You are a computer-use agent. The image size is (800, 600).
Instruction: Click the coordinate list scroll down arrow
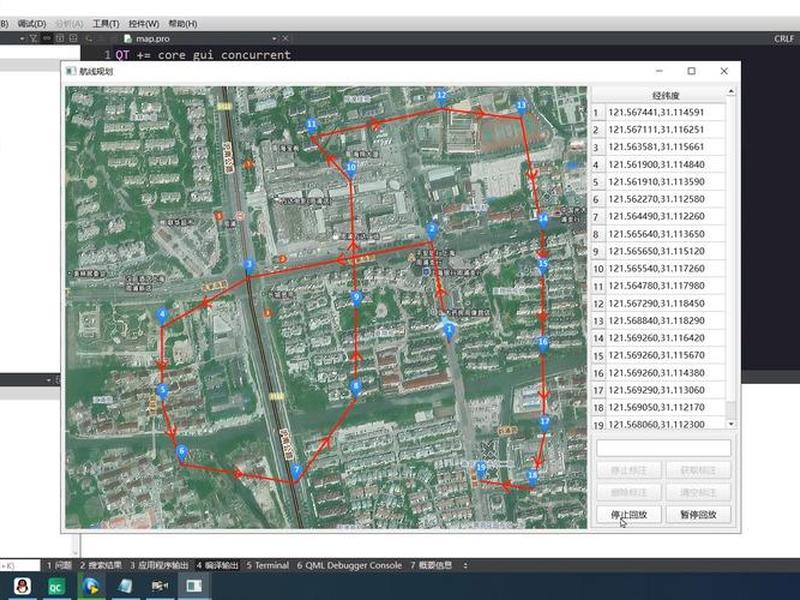[731, 423]
